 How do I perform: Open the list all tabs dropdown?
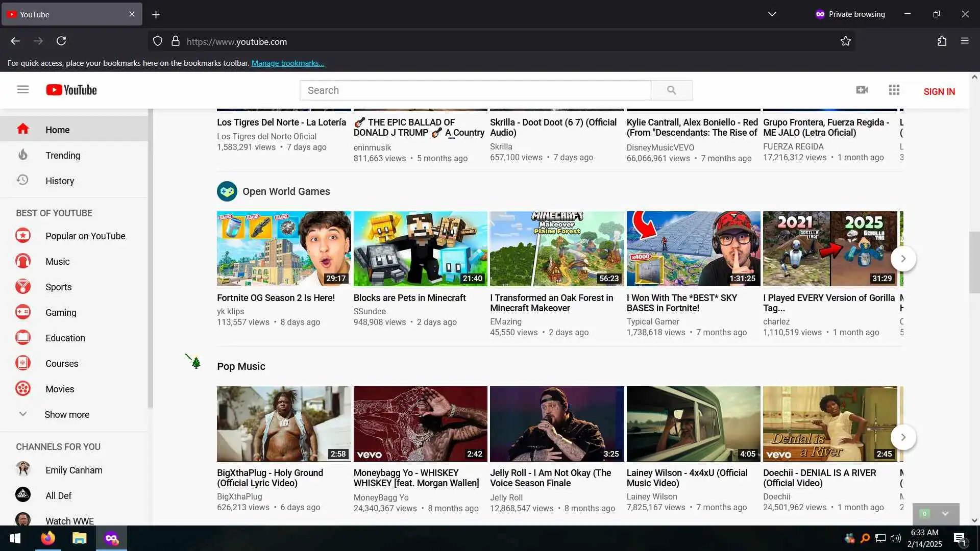[772, 14]
